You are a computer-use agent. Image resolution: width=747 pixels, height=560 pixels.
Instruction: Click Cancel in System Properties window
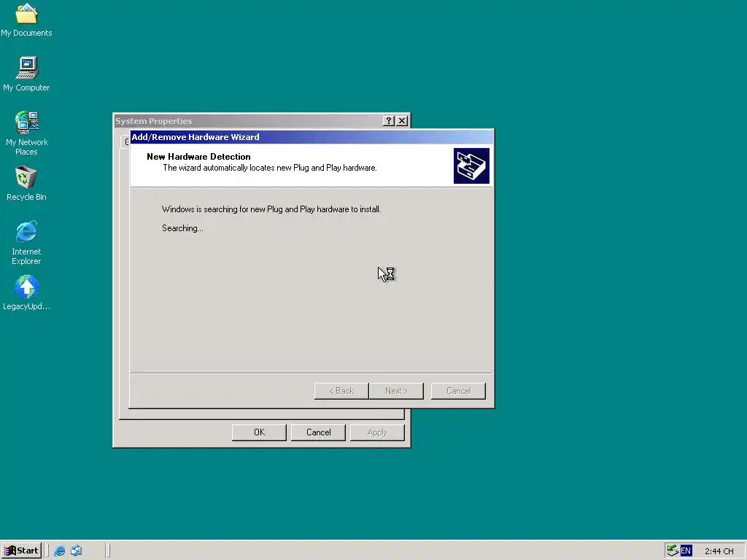318,432
